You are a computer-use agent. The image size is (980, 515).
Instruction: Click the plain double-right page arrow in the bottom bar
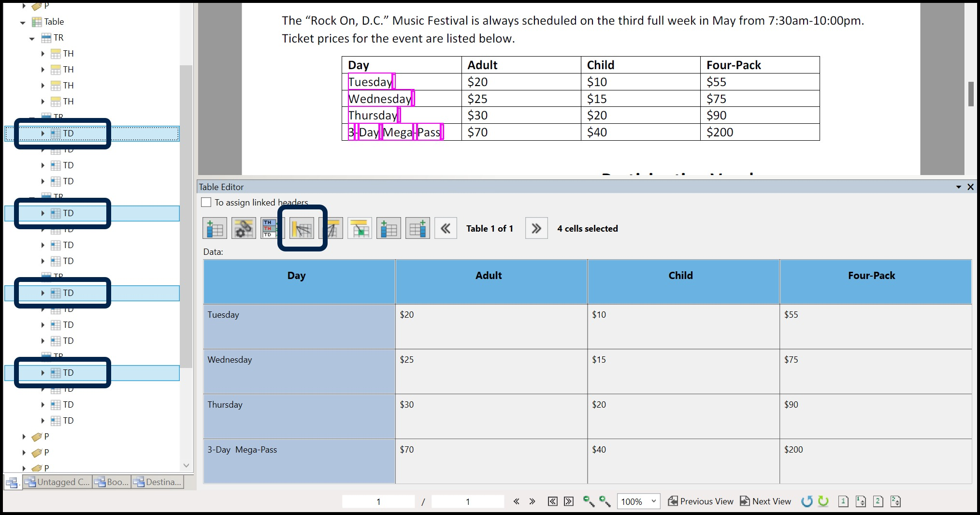pyautogui.click(x=532, y=501)
